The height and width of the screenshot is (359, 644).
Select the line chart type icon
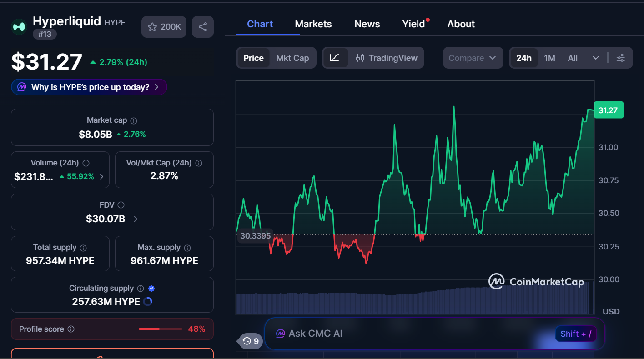point(335,58)
